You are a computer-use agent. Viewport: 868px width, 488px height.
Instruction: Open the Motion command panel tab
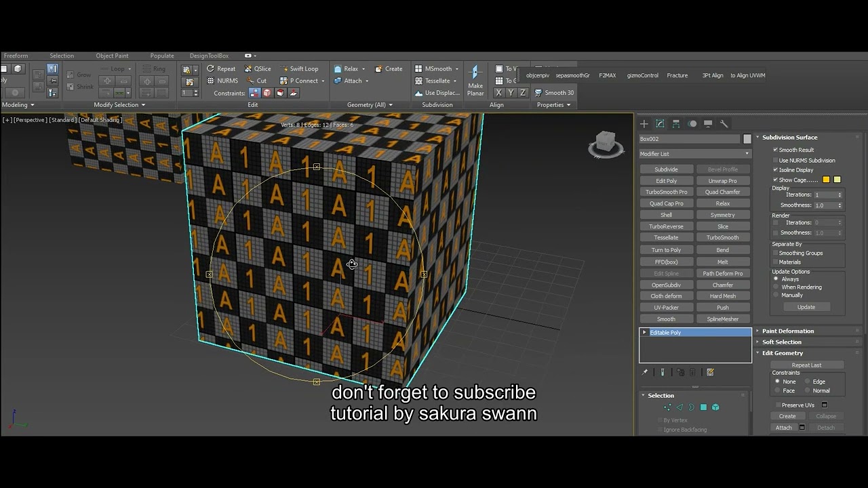[x=692, y=124]
